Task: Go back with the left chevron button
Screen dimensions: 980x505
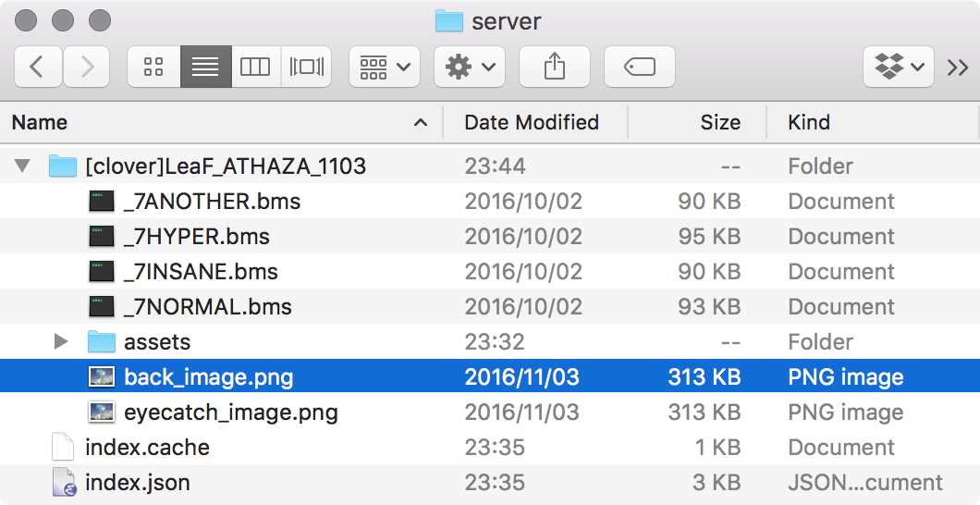Action: point(38,67)
